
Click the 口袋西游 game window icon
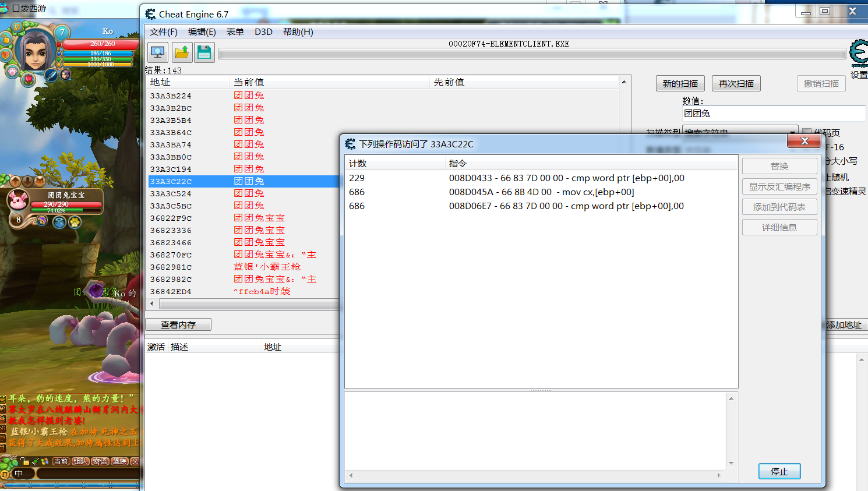(x=5, y=8)
